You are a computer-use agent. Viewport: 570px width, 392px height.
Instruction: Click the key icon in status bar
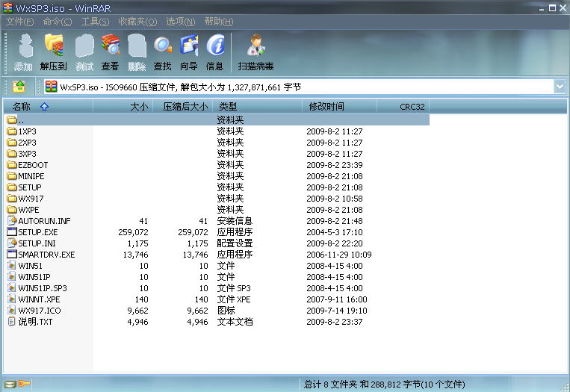click(x=25, y=384)
